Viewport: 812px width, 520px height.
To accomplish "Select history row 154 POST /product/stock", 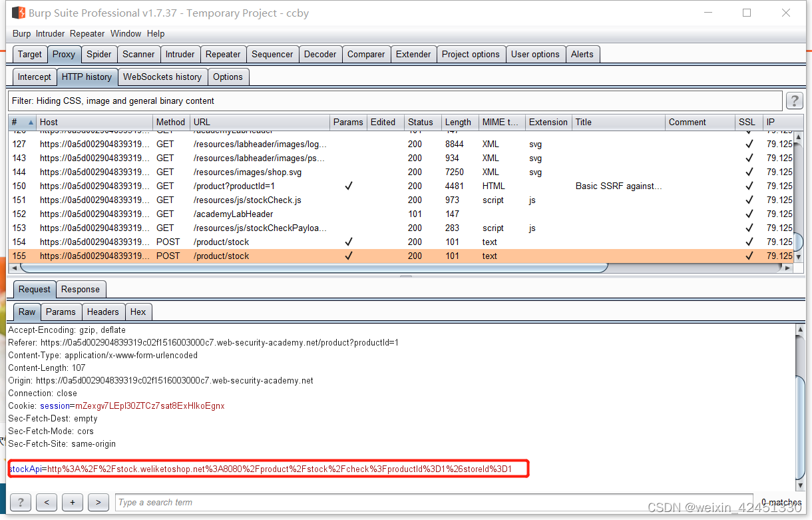I will click(x=400, y=242).
